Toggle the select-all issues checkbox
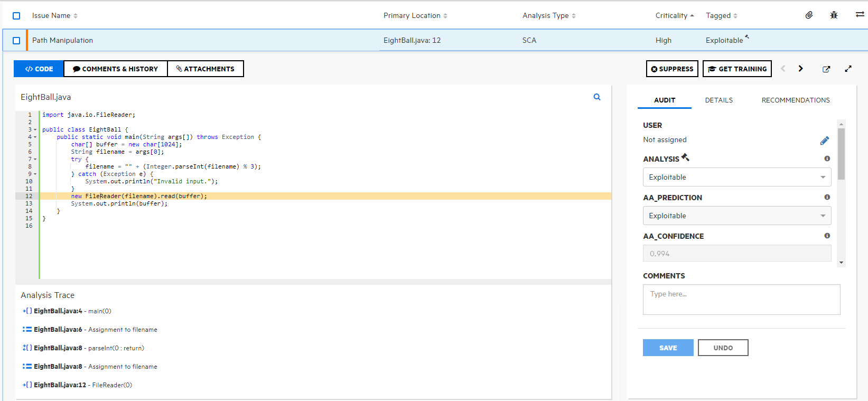 click(x=16, y=16)
